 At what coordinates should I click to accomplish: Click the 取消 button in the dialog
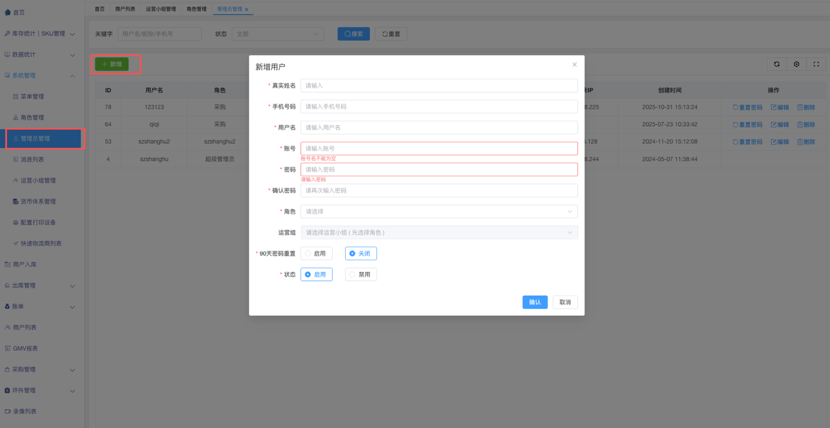pos(565,302)
